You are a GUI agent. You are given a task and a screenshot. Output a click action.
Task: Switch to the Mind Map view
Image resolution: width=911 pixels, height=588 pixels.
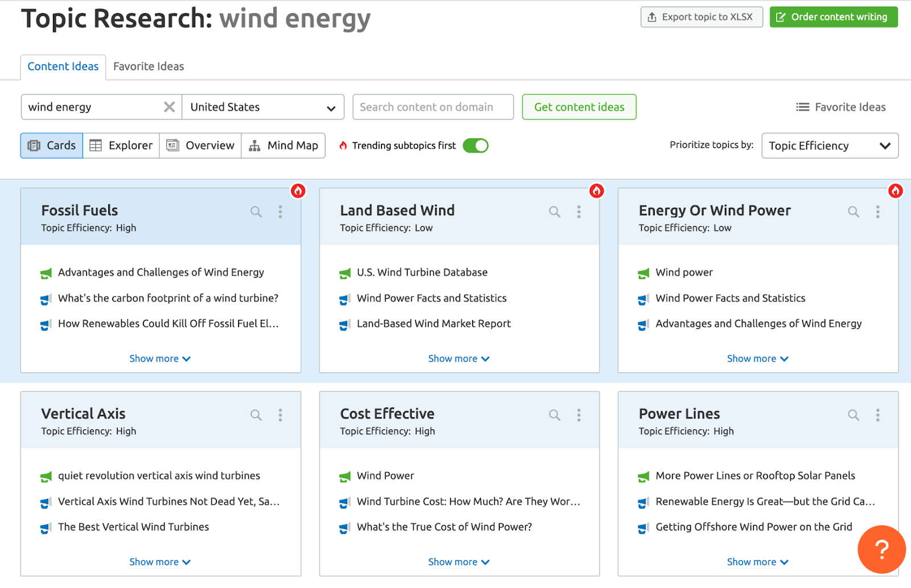click(x=284, y=146)
